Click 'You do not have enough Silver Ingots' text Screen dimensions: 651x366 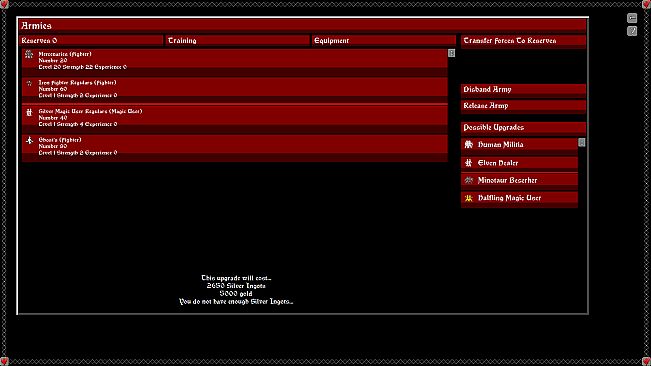tap(236, 302)
